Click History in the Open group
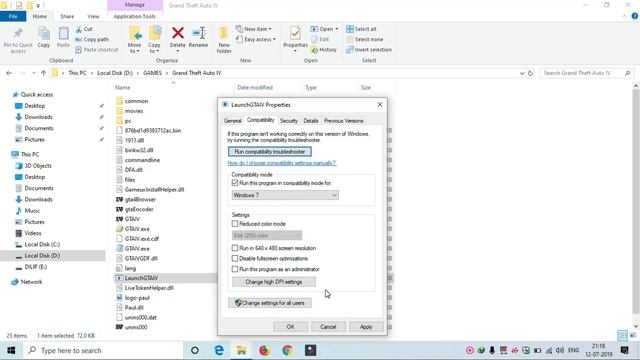 click(324, 50)
